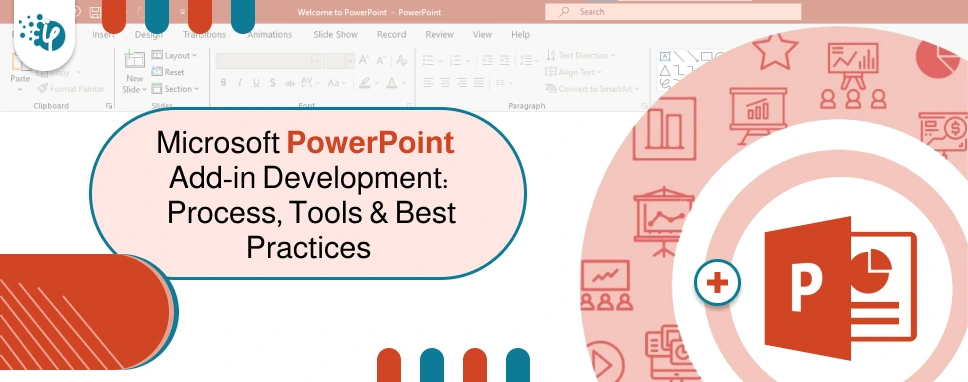The width and height of the screenshot is (968, 382).
Task: Click the Convert to SmartArt icon
Action: 551,89
